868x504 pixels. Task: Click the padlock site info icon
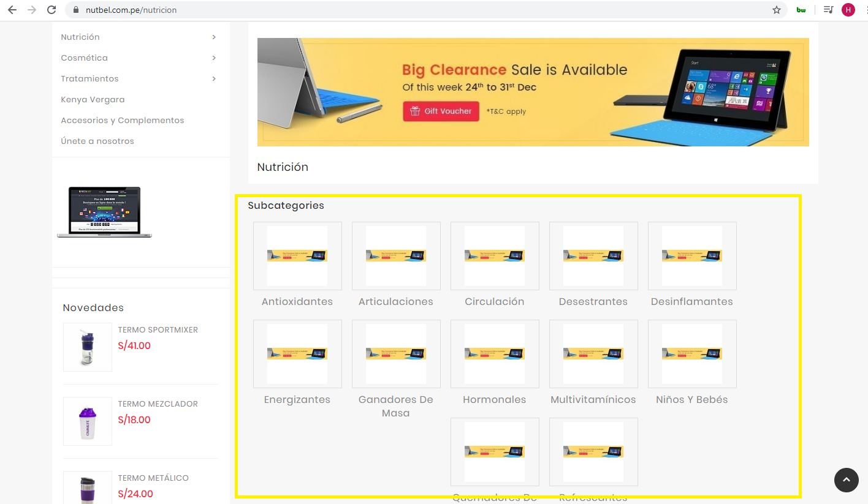[x=76, y=10]
